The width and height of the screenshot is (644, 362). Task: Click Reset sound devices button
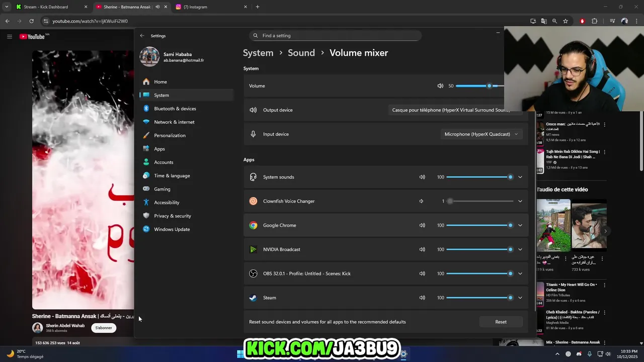[x=501, y=322]
